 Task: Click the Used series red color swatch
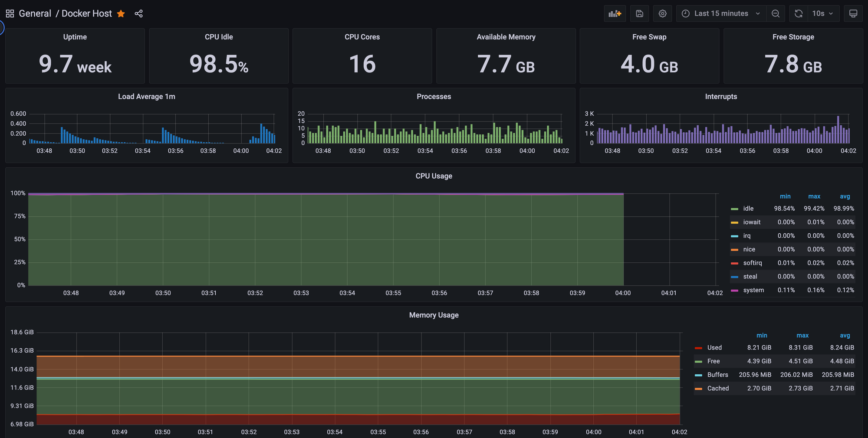pyautogui.click(x=698, y=348)
